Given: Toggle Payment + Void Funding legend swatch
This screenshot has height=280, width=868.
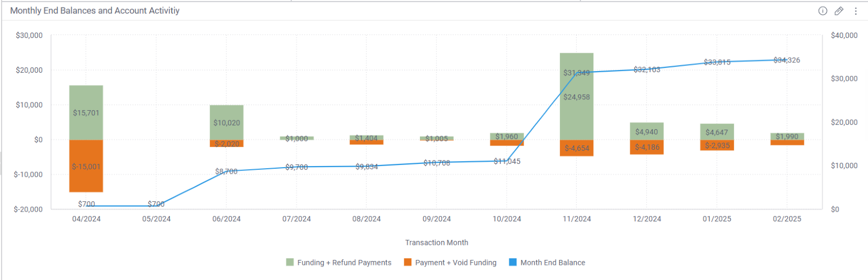Looking at the screenshot, I should click(407, 262).
